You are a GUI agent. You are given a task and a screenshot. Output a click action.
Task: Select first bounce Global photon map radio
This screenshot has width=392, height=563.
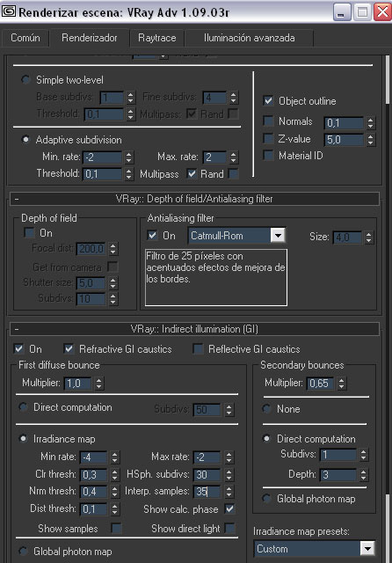pyautogui.click(x=24, y=552)
